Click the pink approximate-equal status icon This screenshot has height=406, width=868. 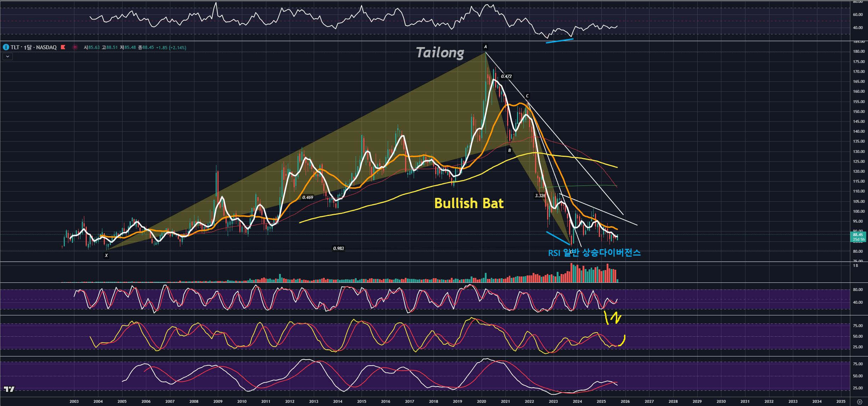(x=75, y=47)
